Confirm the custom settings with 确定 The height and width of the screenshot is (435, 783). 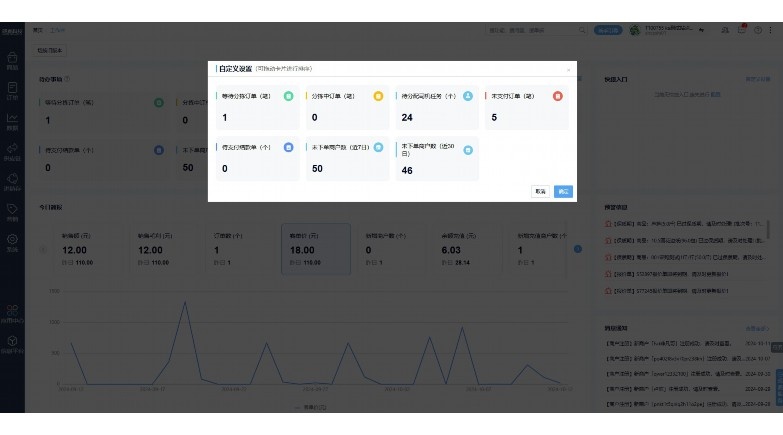(563, 191)
